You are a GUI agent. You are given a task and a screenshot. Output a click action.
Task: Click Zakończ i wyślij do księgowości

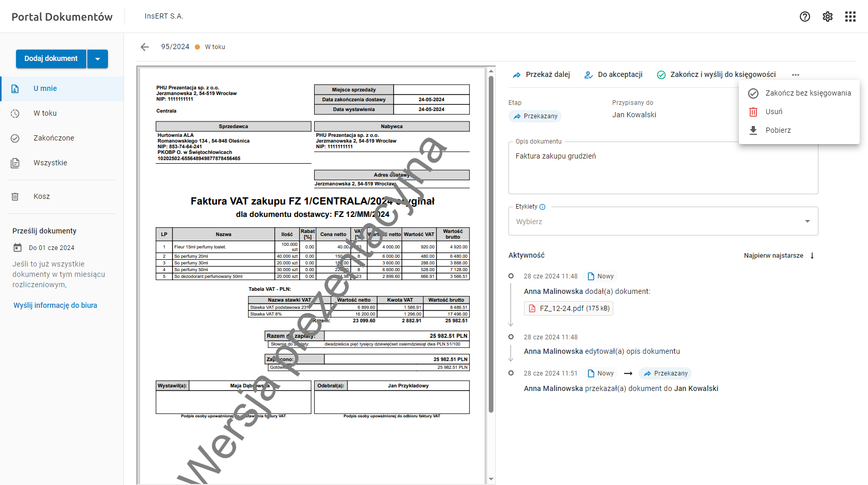click(716, 75)
